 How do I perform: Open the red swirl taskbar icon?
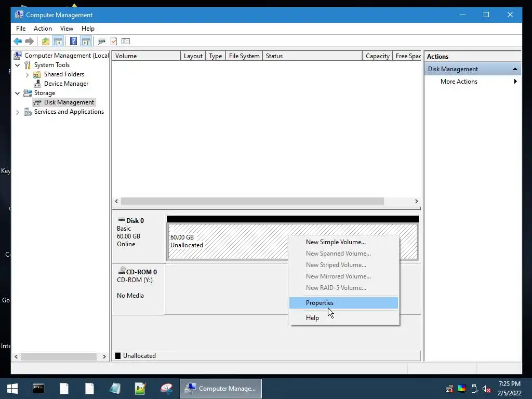tap(166, 389)
